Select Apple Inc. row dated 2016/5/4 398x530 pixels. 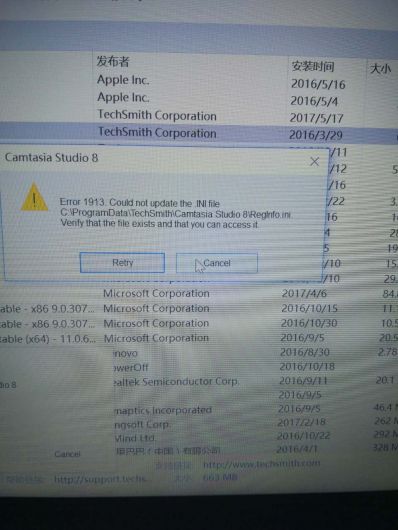point(199,99)
